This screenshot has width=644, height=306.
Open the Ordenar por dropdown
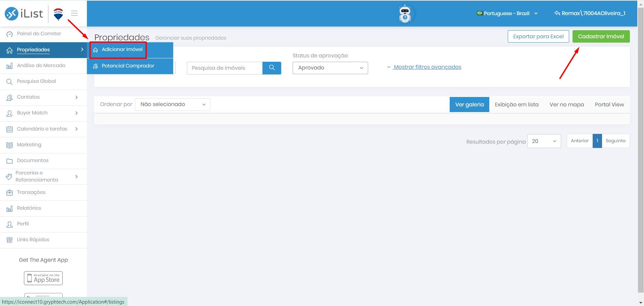coord(172,104)
